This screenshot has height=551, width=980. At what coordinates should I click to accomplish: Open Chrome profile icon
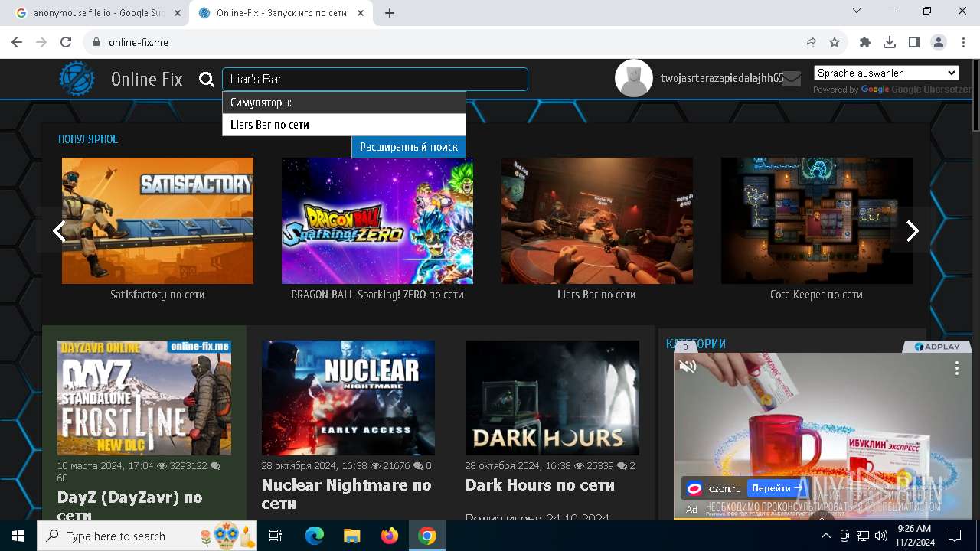coord(939,43)
